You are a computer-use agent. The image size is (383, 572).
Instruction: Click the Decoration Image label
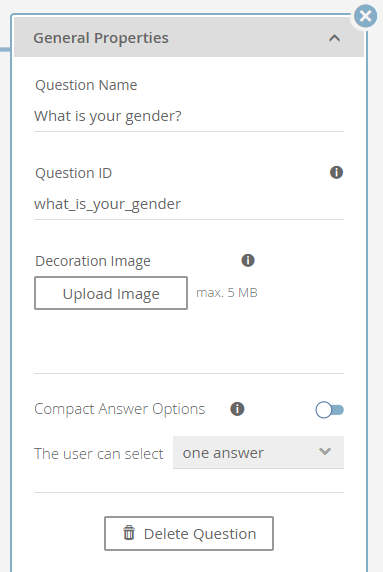point(93,261)
